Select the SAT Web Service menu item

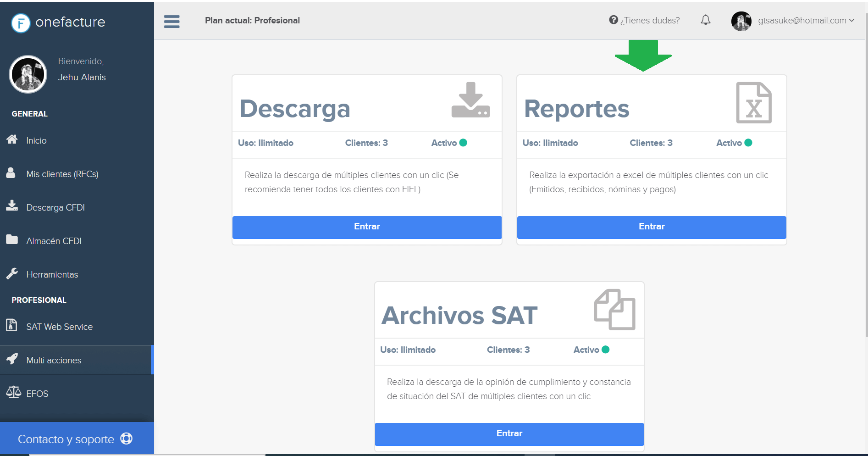(59, 326)
